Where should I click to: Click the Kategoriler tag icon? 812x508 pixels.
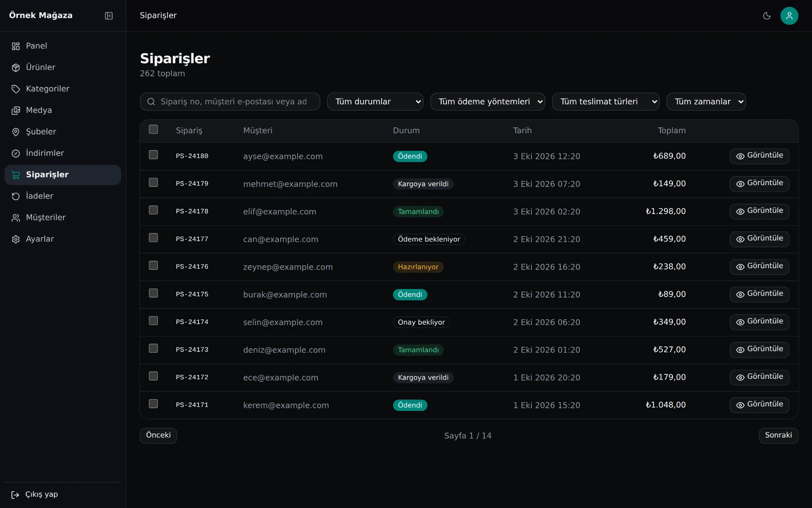16,89
